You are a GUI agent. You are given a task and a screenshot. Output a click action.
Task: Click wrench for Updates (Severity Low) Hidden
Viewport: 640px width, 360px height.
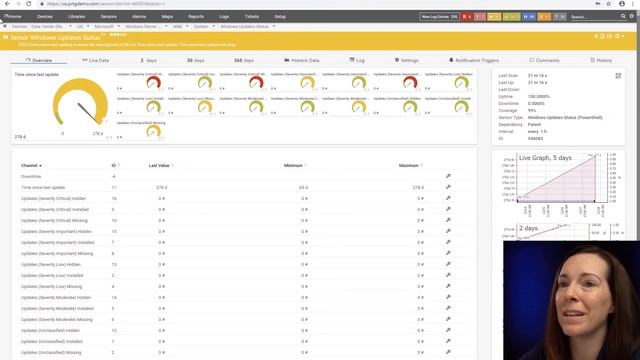pos(448,264)
